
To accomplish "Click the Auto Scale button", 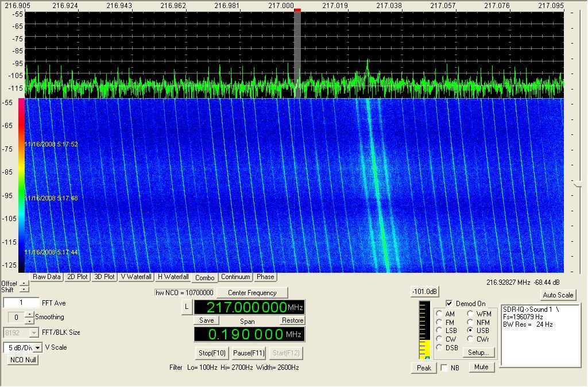I will [x=558, y=295].
